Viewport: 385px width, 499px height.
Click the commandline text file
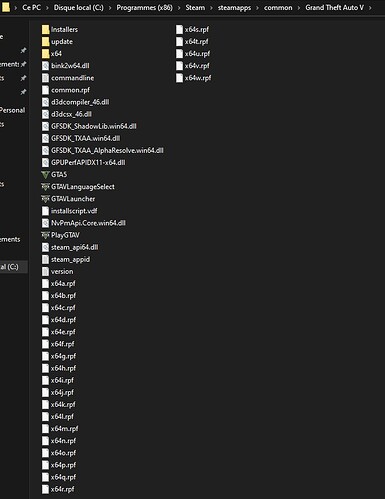tap(68, 78)
